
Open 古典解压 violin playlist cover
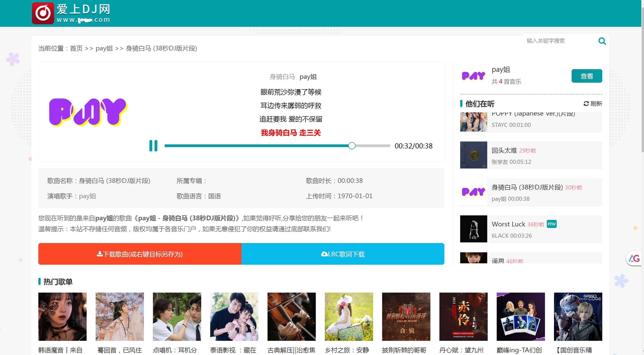[291, 316]
